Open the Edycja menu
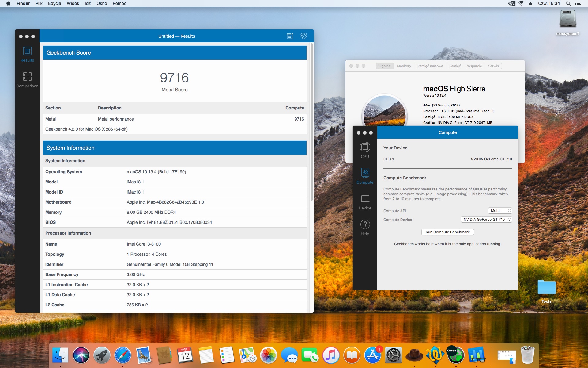Screen dimensions: 588x368 click(55, 3)
